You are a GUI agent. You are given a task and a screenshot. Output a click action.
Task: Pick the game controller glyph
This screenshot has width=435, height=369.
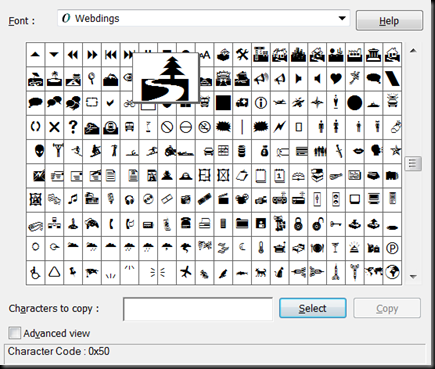[x=92, y=224]
